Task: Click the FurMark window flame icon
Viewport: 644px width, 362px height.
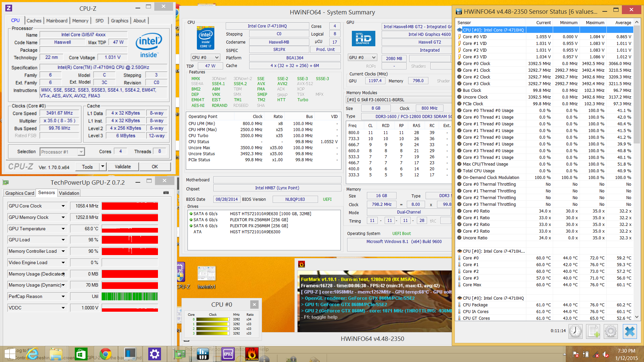Action: coord(302,264)
